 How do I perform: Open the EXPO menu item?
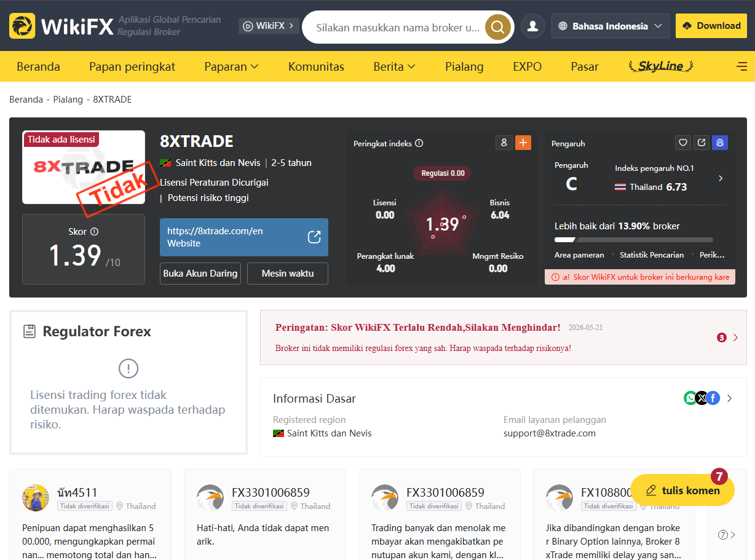click(528, 66)
